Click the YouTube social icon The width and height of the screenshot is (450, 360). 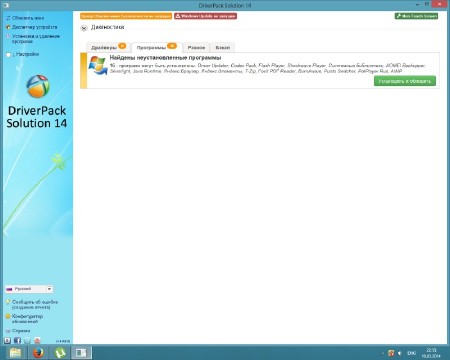point(37,340)
